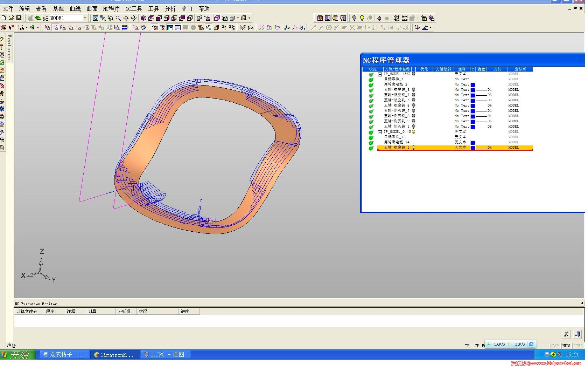Toggle light bulb for 五轴-侧刃铣_8
Image resolution: width=588 pixels, height=368 pixels.
(413, 116)
